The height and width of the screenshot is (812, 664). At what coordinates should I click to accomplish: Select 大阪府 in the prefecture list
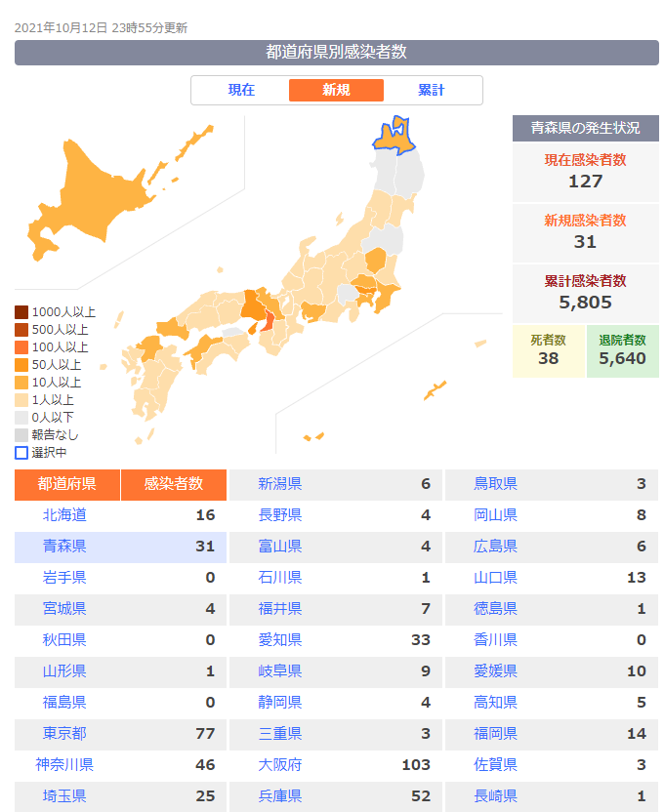point(280,764)
